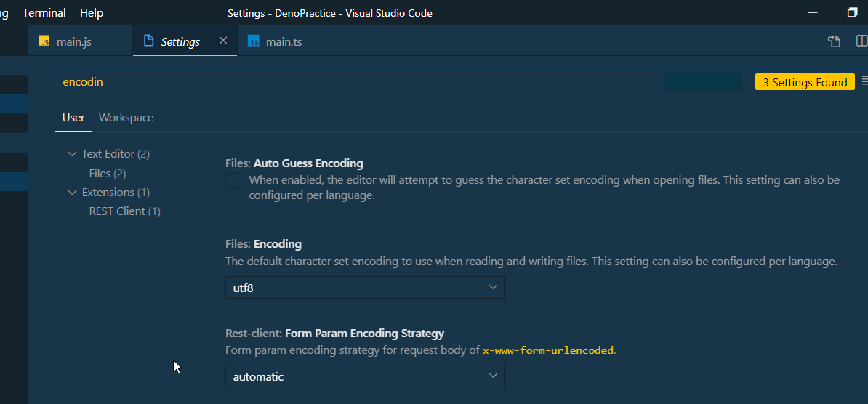Close the Settings tab
The image size is (868, 404).
pos(223,41)
